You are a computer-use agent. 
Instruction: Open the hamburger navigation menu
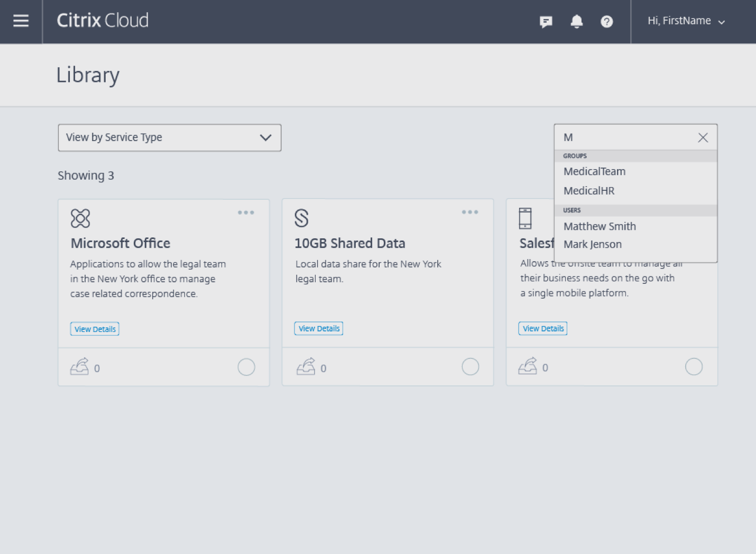pos(21,21)
